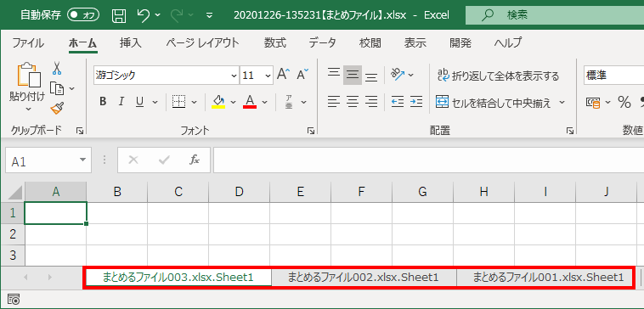Image resolution: width=644 pixels, height=309 pixels.
Task: Click the Top Align icon
Action: point(334,74)
